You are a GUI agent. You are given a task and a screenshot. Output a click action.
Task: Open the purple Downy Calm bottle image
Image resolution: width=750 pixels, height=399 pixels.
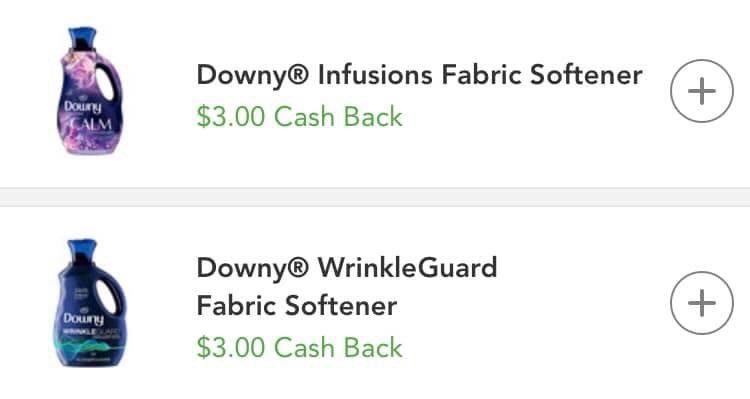coord(89,91)
